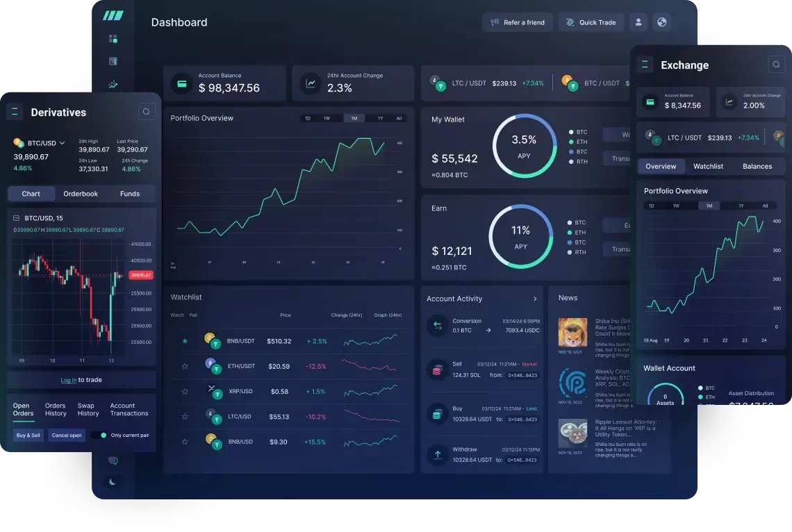Select 1W range in Dashboard Portfolio Overview
This screenshot has width=792, height=532.
point(327,118)
